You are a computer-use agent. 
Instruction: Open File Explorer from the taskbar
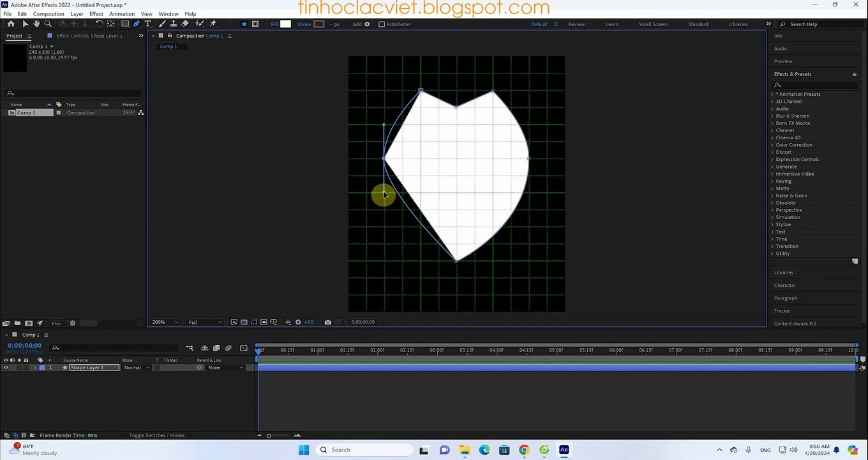pos(464,450)
